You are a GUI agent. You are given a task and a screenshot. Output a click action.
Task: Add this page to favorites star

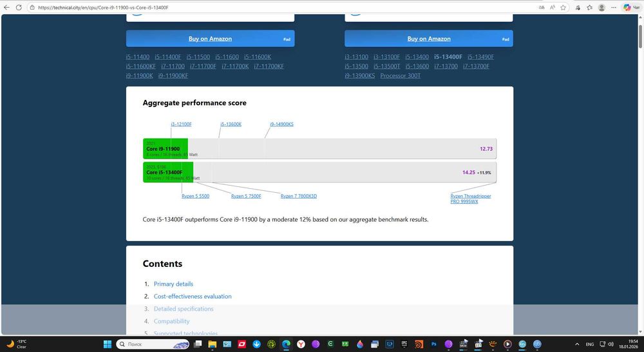[x=563, y=7]
